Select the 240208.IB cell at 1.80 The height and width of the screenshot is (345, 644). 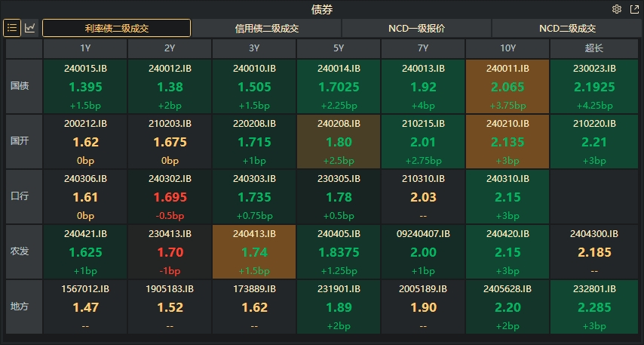tap(339, 141)
